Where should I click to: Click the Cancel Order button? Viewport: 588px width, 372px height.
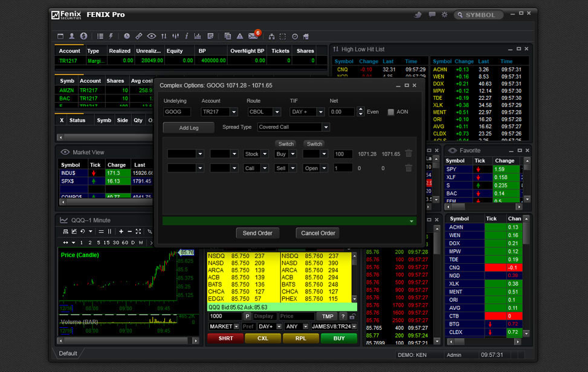click(x=318, y=233)
